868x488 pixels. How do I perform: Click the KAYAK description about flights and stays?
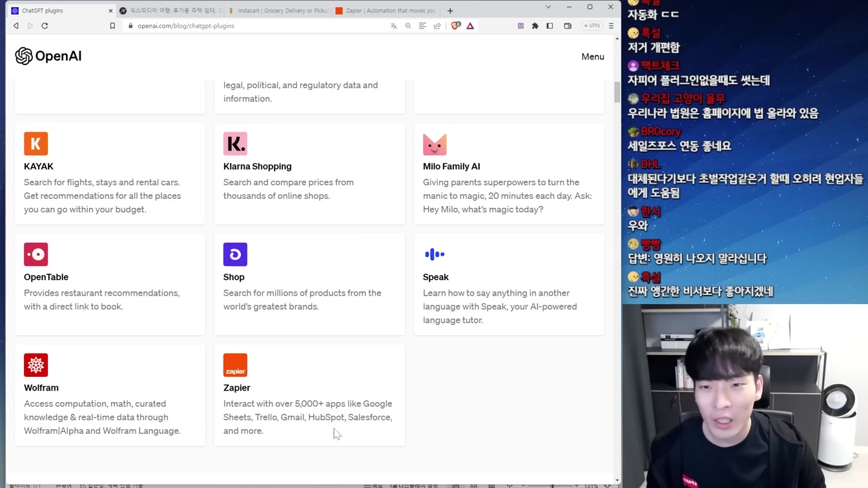(103, 196)
